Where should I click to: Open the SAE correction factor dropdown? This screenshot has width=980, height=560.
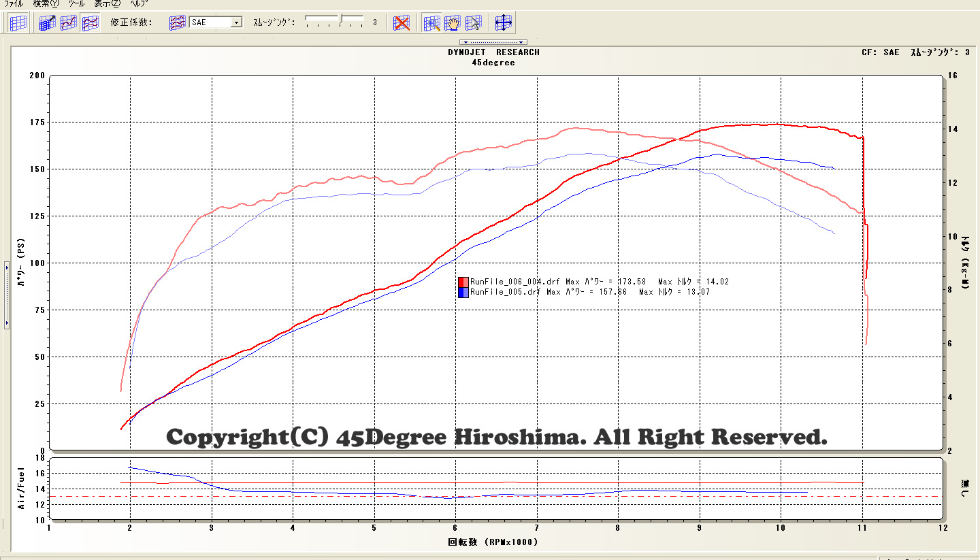coord(236,22)
